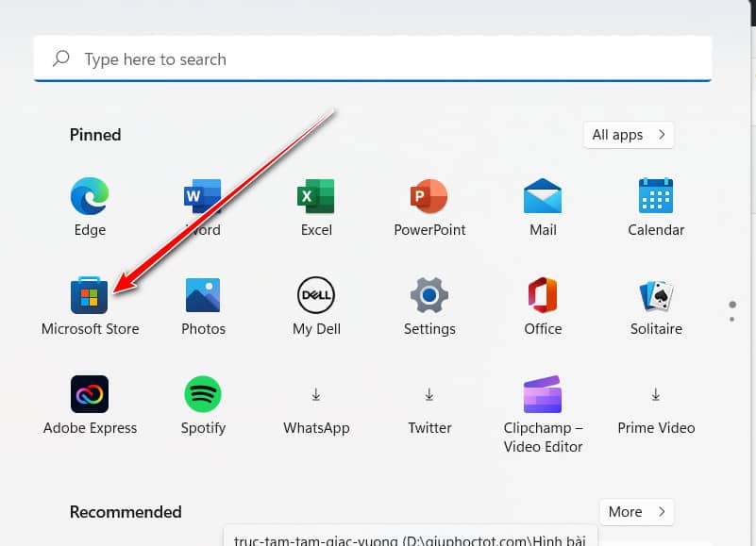Screen dimensions: 756x546
Task: Go to first pinned page dot
Action: point(732,305)
